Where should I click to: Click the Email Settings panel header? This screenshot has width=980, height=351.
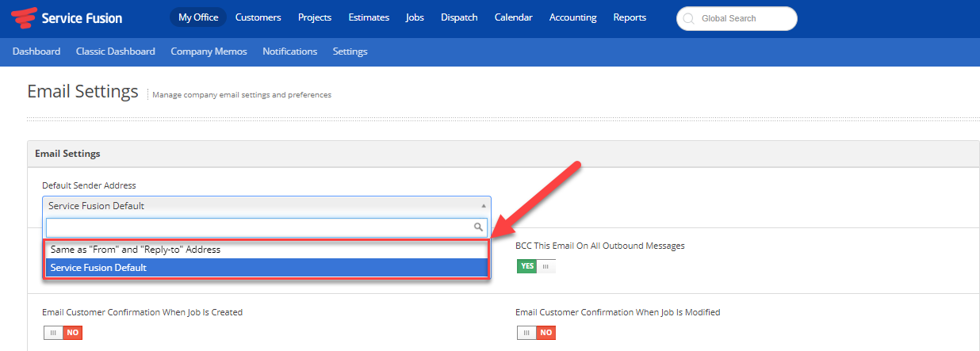coord(503,154)
